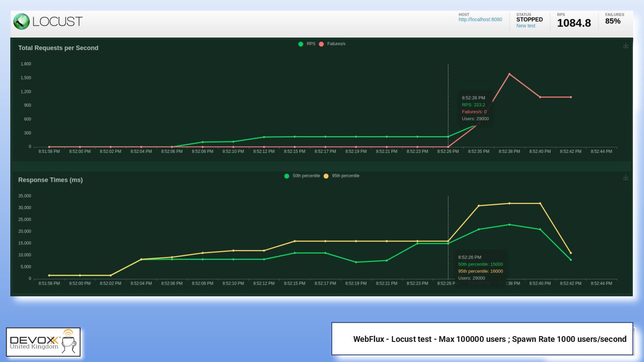Click the 1084.8 RPS value
This screenshot has width=644, height=362.
[x=574, y=23]
